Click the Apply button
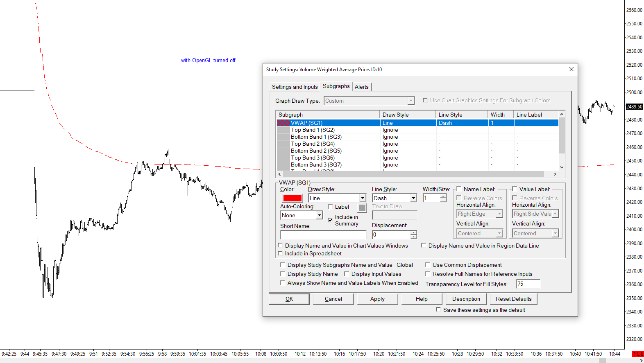Screen dimensions: 644x363 pos(377,299)
